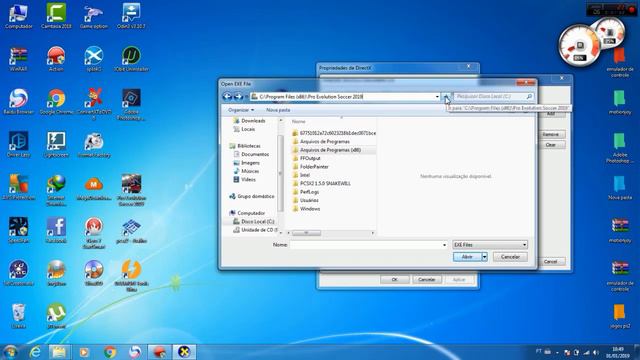Click Windows Media Player taskbar icon

pyautogui.click(x=84, y=352)
